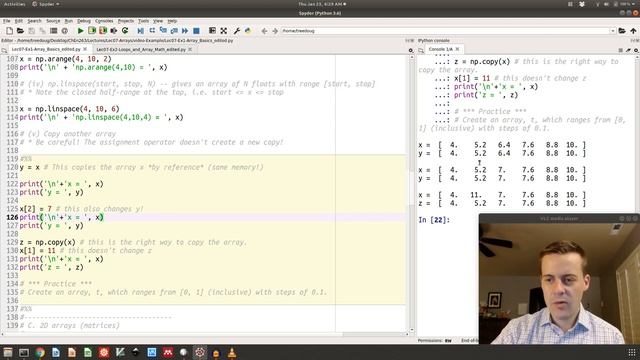
Task: Run the file with green play button
Action: [80, 31]
